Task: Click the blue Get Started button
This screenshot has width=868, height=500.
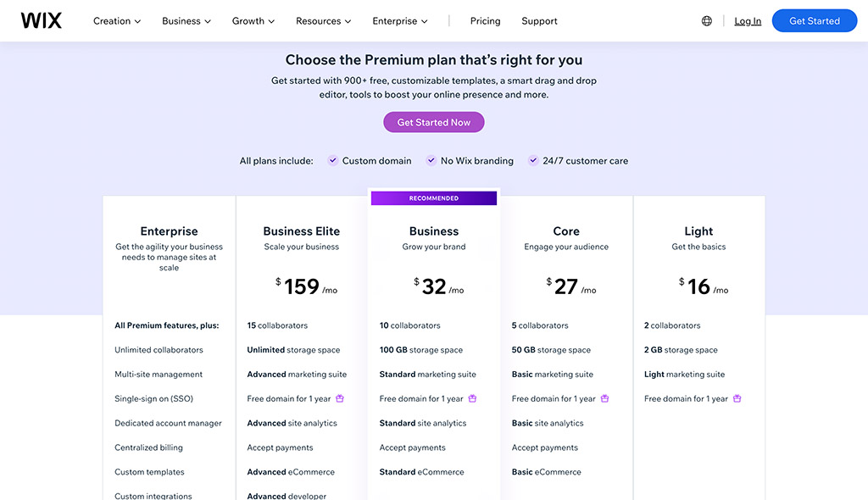Action: (814, 19)
